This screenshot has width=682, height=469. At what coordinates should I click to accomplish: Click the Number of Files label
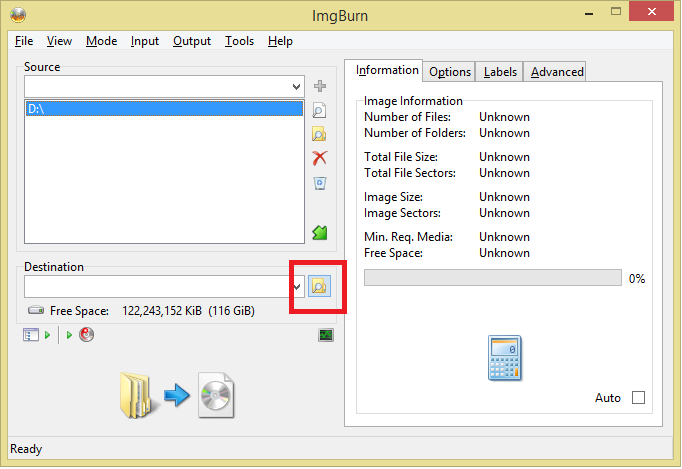click(407, 117)
